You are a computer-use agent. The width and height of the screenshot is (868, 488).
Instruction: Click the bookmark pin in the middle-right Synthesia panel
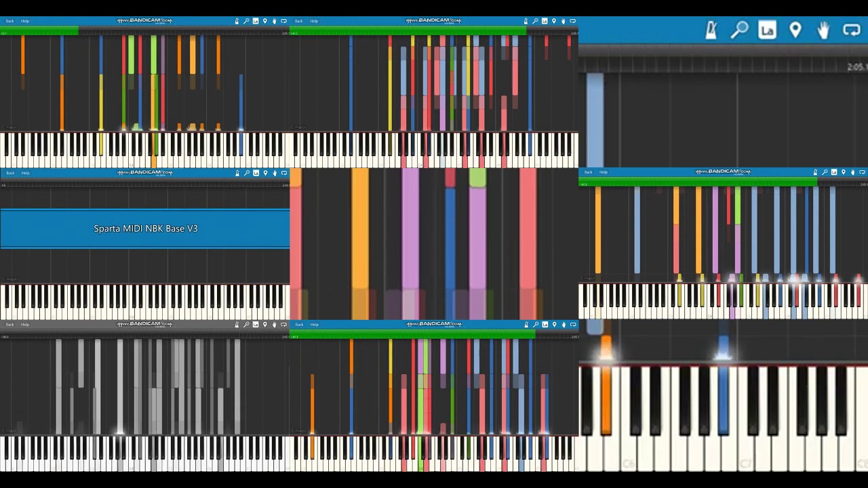(x=844, y=172)
